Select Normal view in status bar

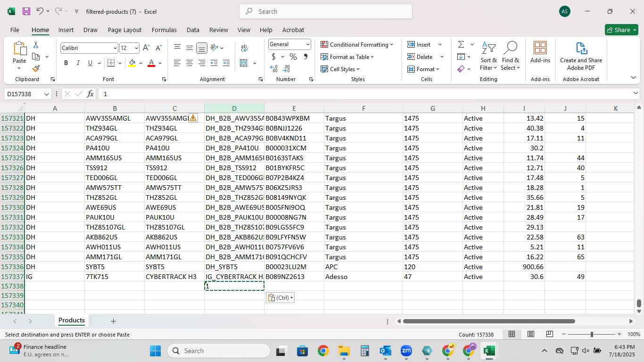512,334
